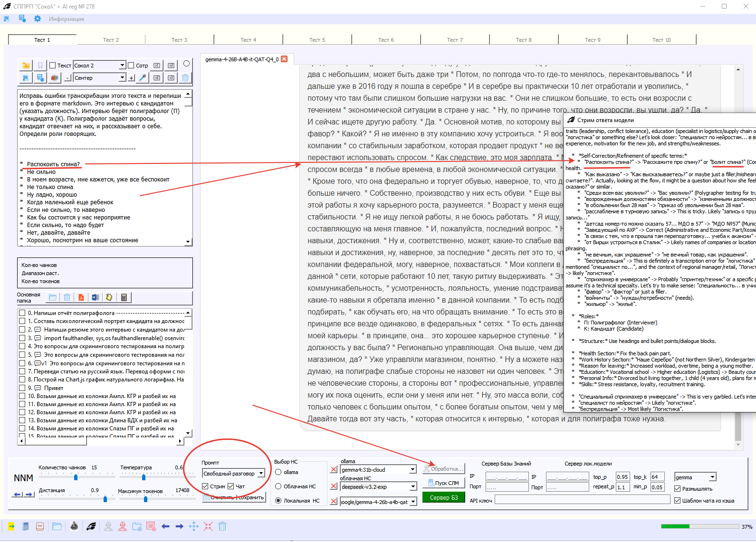Click the Del icon in bottom toolbar
Image resolution: width=756 pixels, height=542 pixels.
[x=40, y=526]
